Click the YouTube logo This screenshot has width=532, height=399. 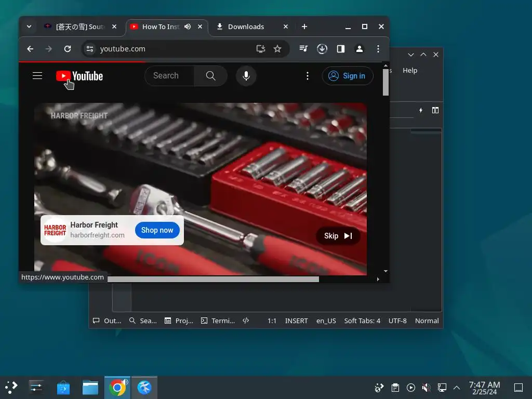coord(79,76)
